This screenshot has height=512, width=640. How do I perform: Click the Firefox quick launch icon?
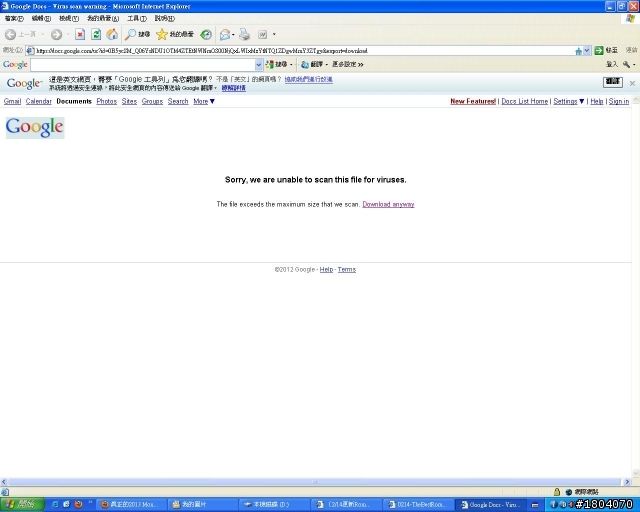tap(78, 504)
